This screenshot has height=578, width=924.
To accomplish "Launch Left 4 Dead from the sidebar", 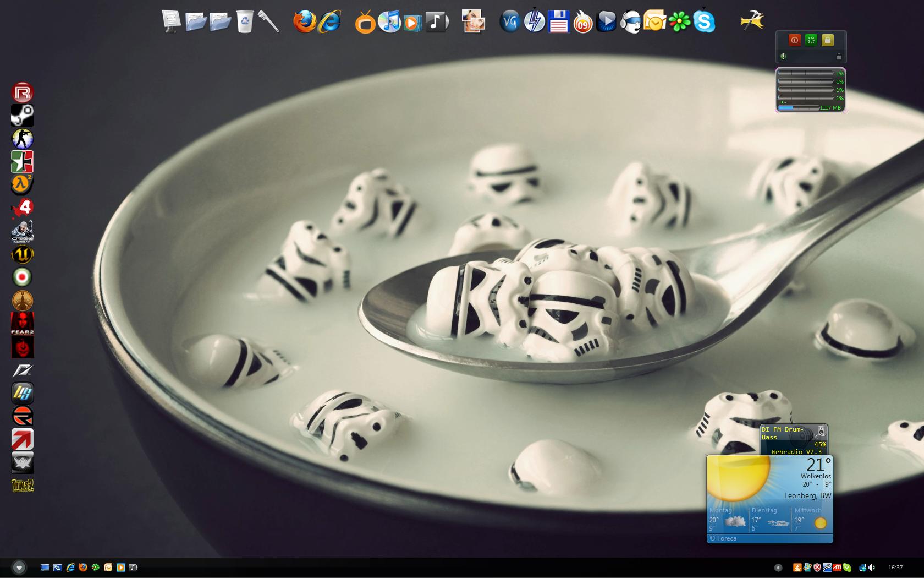I will pos(23,208).
